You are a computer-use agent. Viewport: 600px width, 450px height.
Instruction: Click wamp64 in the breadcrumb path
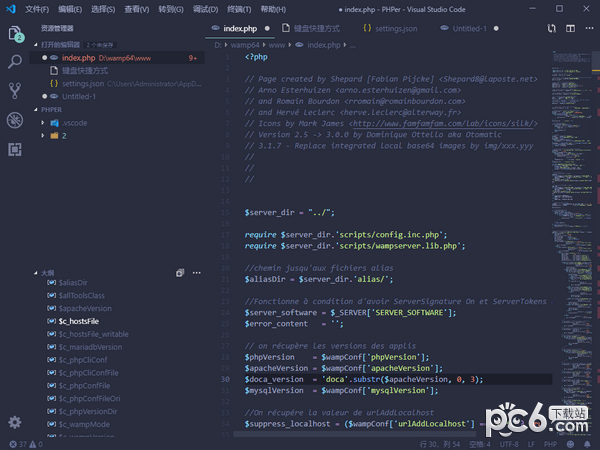tap(245, 45)
